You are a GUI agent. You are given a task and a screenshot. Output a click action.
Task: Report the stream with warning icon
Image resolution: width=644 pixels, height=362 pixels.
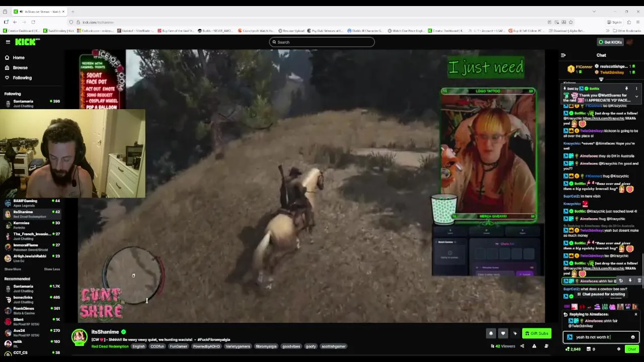click(x=534, y=346)
